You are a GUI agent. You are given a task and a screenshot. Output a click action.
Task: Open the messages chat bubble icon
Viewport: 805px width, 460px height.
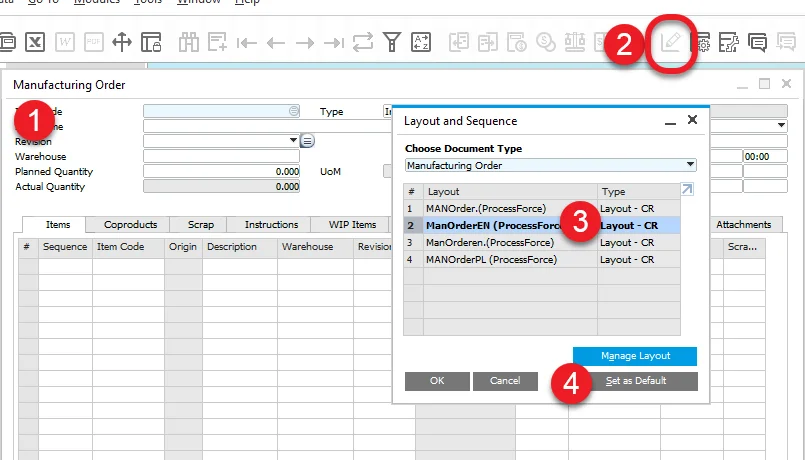pyautogui.click(x=757, y=43)
